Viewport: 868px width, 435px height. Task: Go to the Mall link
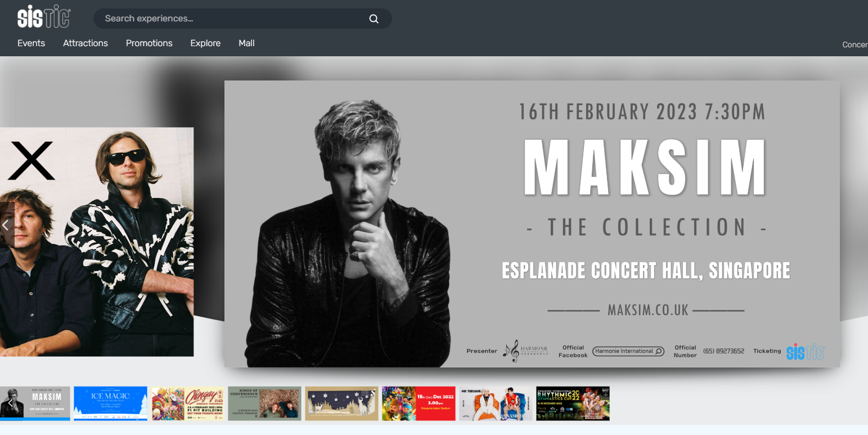tap(246, 43)
